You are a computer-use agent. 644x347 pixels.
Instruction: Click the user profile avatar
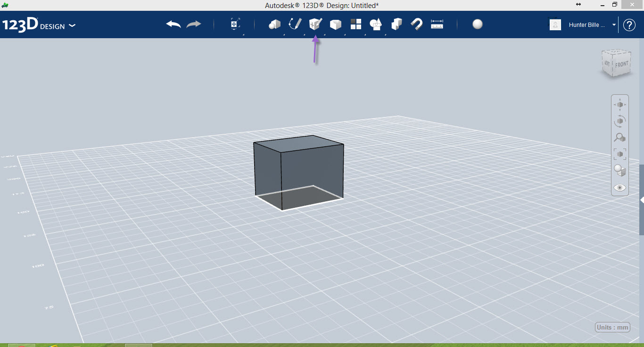tap(555, 25)
